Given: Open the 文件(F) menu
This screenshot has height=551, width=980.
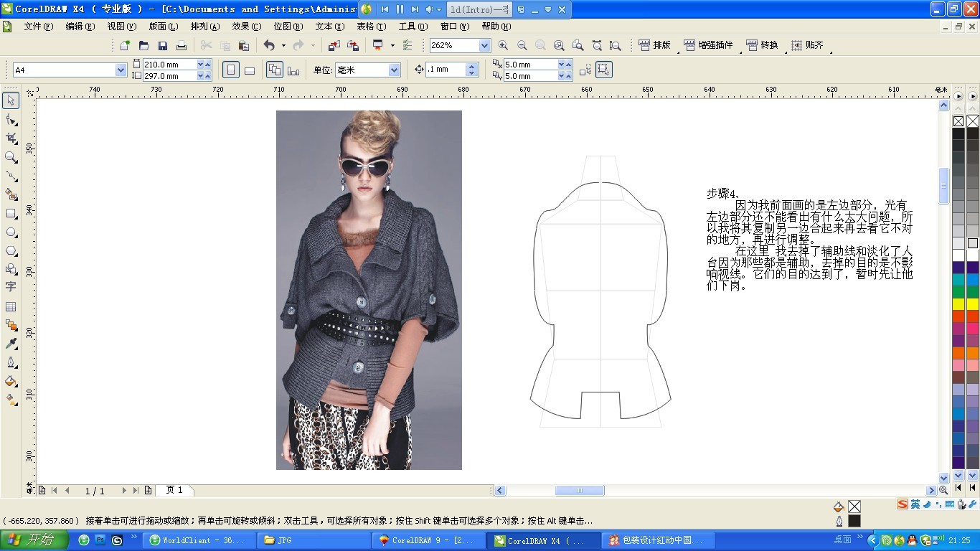Looking at the screenshot, I should (39, 27).
